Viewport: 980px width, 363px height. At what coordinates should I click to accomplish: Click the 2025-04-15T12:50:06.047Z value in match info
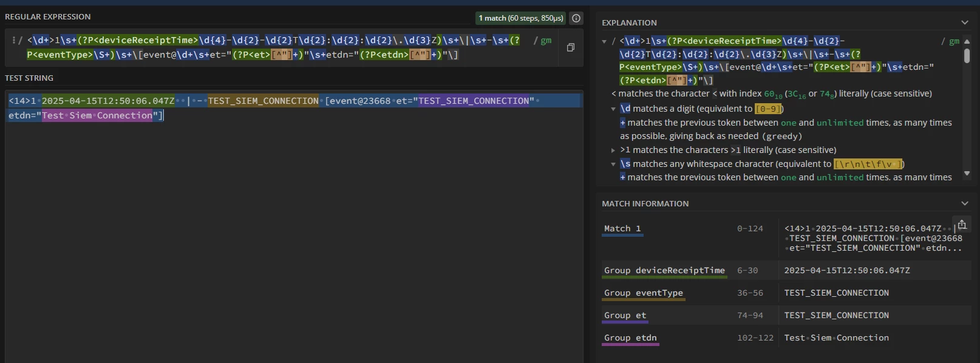coord(847,271)
